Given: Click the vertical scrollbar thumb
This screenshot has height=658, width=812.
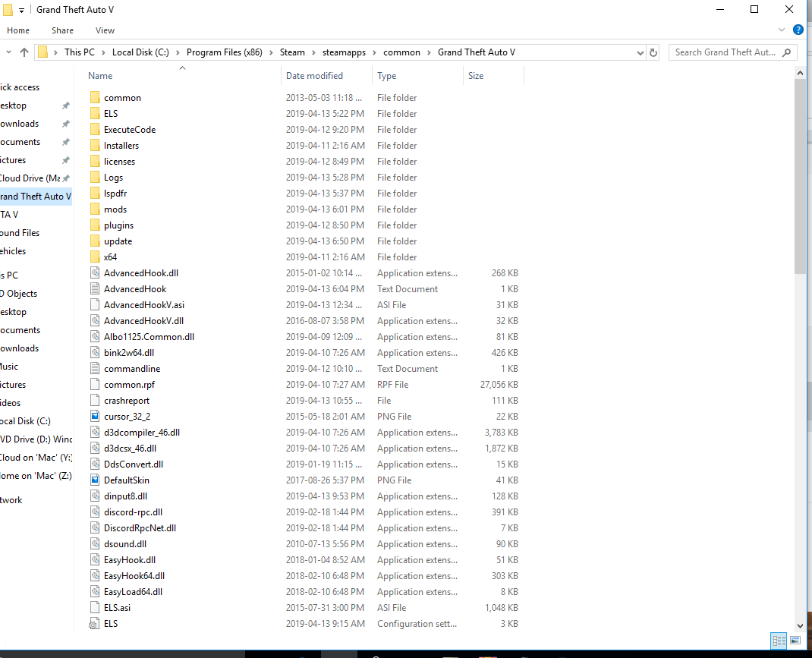Looking at the screenshot, I should (x=800, y=177).
